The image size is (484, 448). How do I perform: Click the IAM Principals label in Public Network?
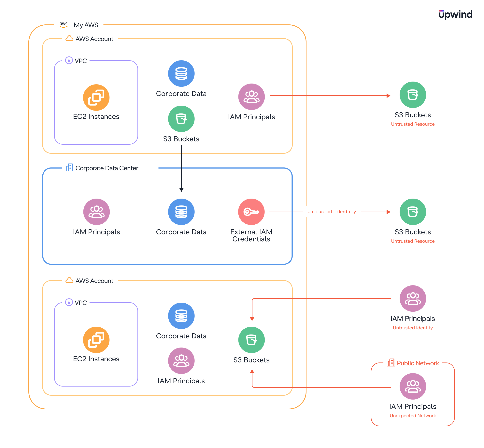click(x=413, y=407)
